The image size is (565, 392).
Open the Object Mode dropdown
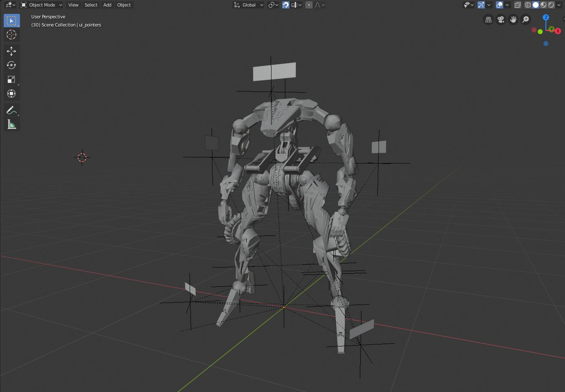point(42,5)
